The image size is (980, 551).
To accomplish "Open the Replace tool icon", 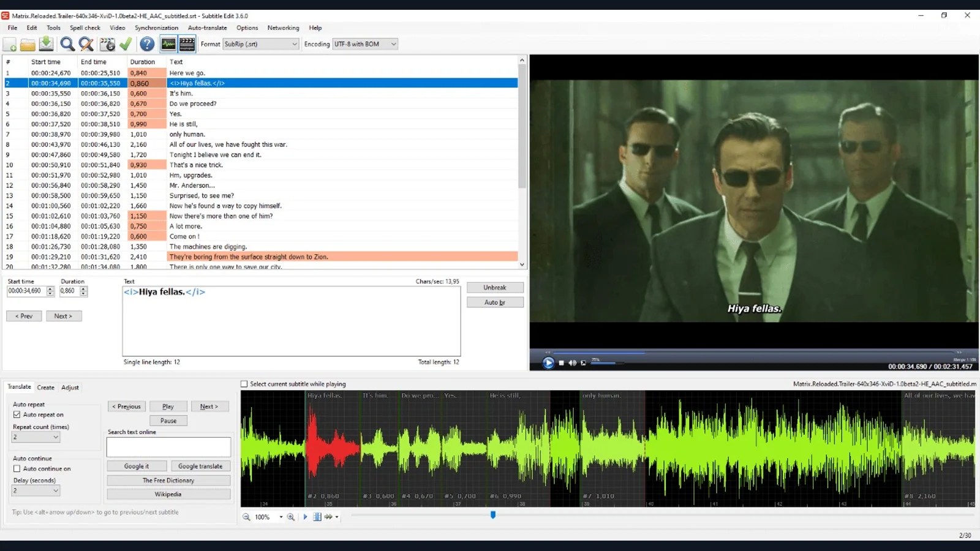I will point(86,44).
